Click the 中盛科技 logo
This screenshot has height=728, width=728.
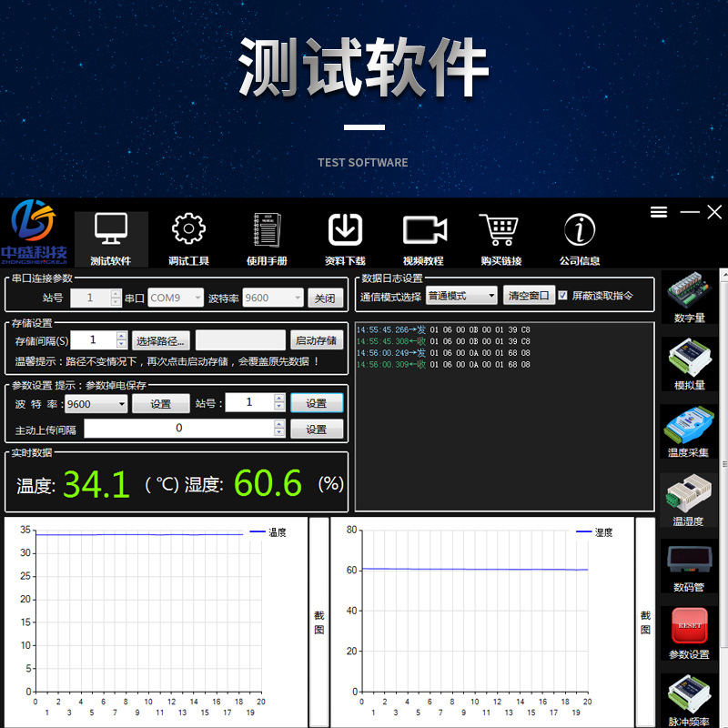pyautogui.click(x=34, y=232)
